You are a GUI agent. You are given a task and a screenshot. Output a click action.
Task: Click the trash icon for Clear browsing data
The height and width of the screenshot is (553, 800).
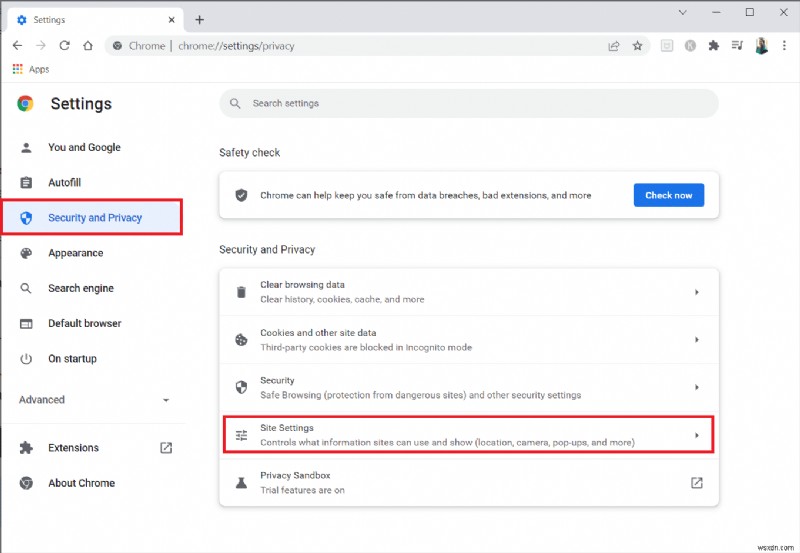[x=241, y=292]
